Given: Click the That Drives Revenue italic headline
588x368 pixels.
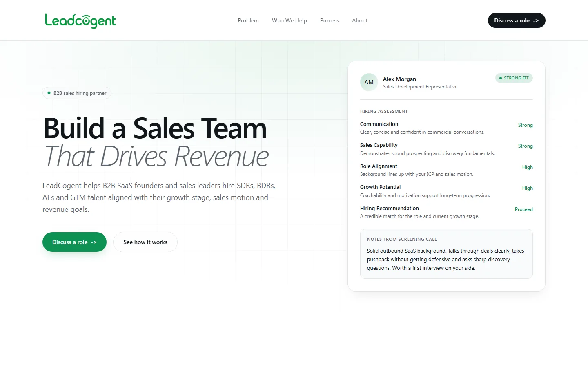Looking at the screenshot, I should pos(156,156).
